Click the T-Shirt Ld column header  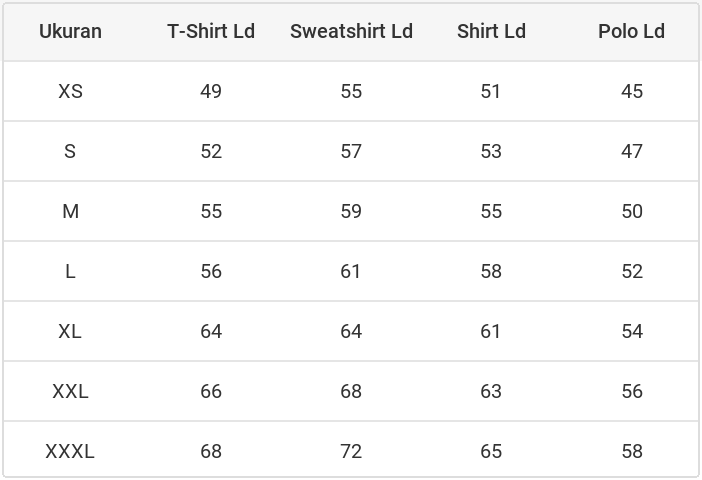click(211, 31)
